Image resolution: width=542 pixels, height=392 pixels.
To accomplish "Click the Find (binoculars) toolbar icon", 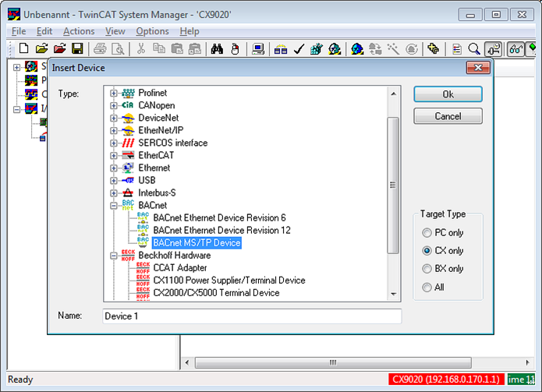I will (x=217, y=48).
